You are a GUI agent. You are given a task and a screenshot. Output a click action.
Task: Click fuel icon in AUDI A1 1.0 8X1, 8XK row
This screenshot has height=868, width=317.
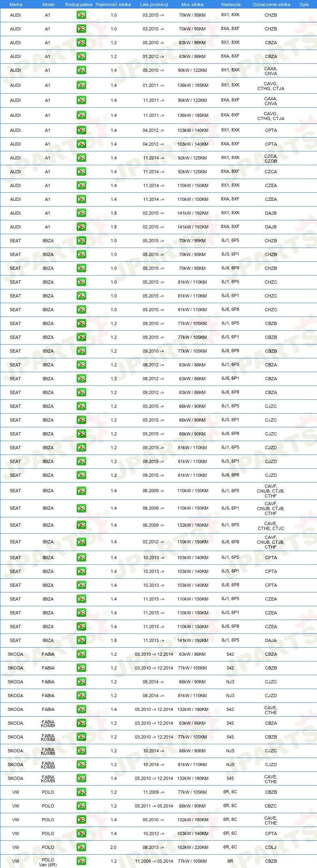[x=81, y=15]
